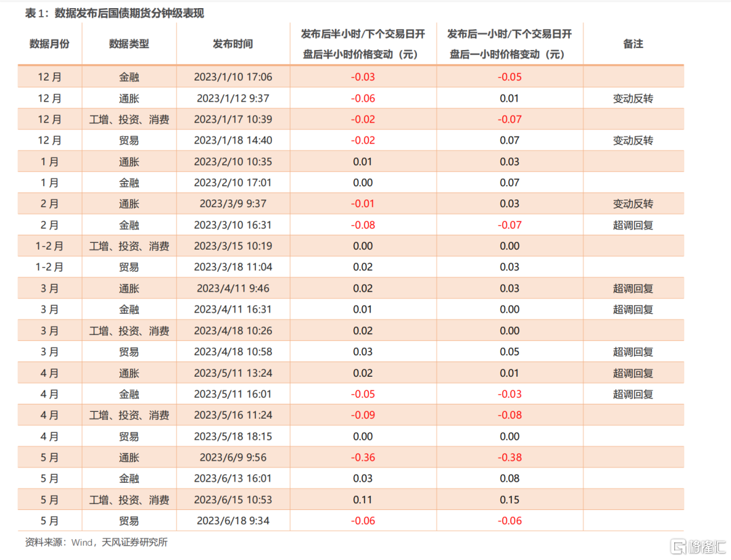Click '超调回复' remark in the 2023/4/18 10:58 row

[633, 352]
